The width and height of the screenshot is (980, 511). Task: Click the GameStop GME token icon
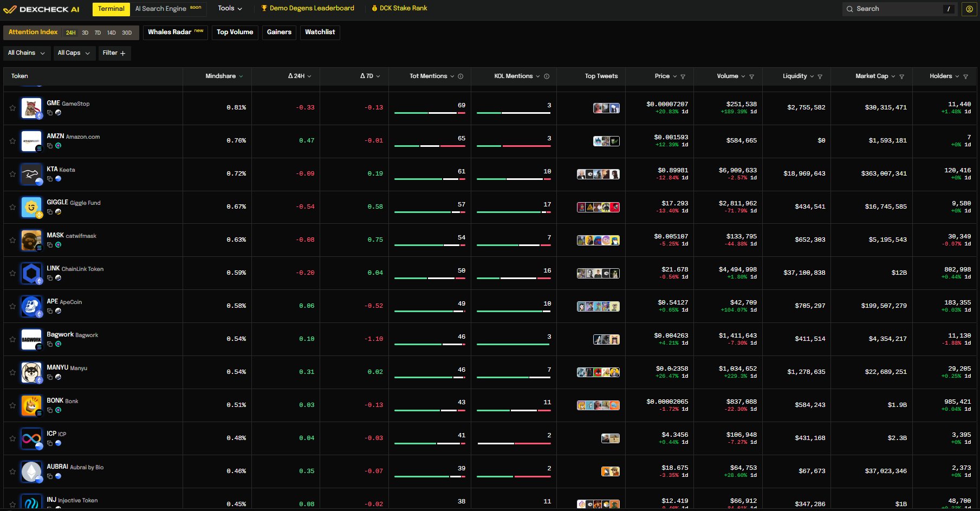click(31, 108)
